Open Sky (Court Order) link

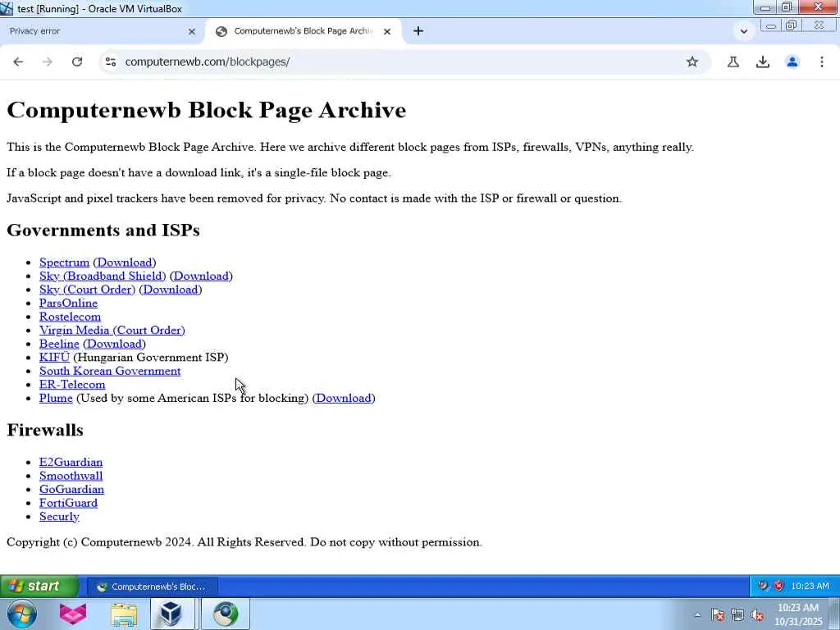pyautogui.click(x=87, y=290)
